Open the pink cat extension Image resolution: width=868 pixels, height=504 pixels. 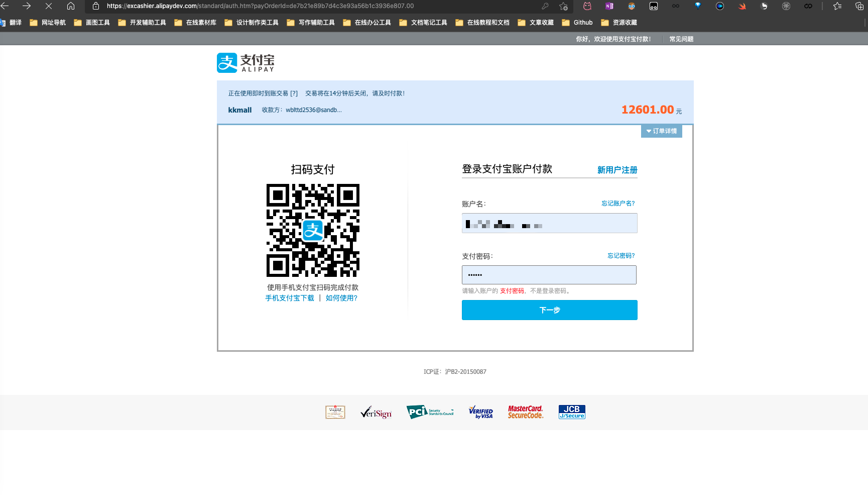click(x=587, y=6)
